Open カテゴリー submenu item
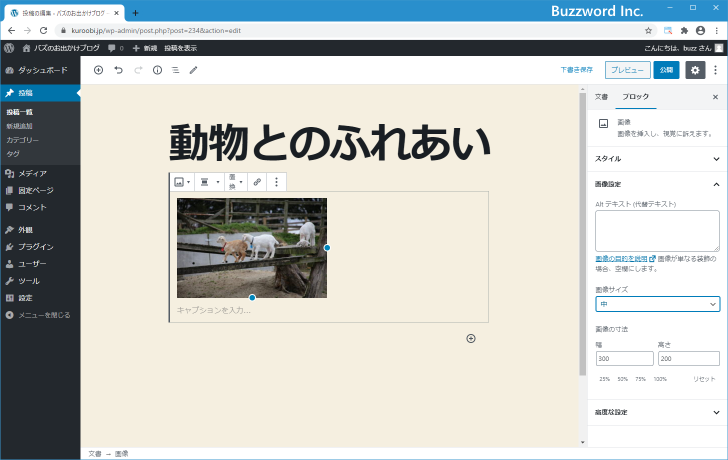This screenshot has width=728, height=460. coord(22,140)
